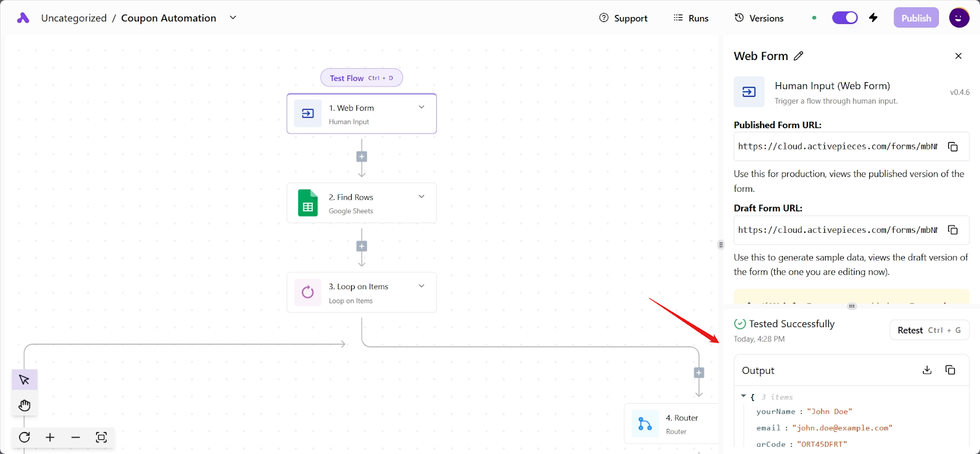Click the pencil icon to rename Web Form
The height and width of the screenshot is (454, 980).
(799, 56)
